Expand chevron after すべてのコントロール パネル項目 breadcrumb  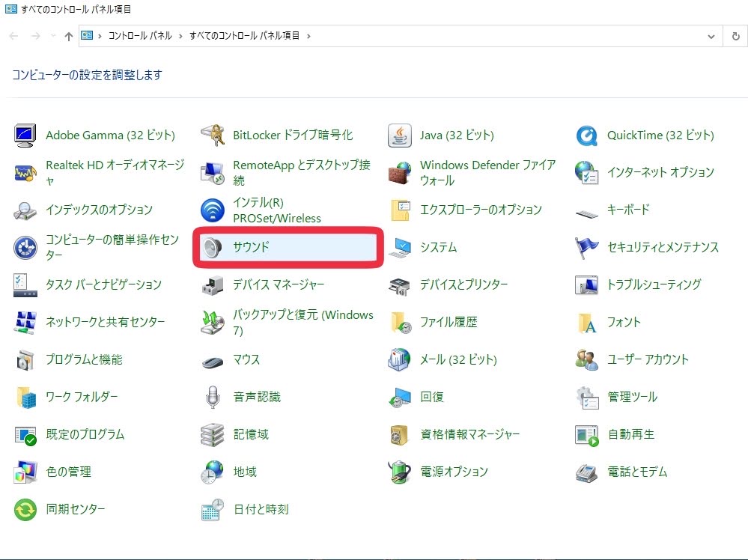[x=308, y=36]
